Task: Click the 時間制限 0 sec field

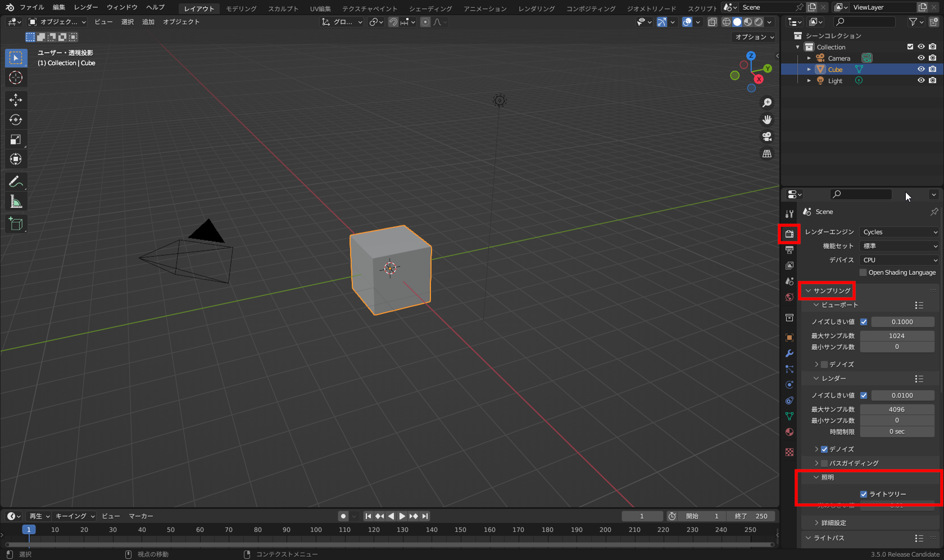Action: tap(897, 431)
